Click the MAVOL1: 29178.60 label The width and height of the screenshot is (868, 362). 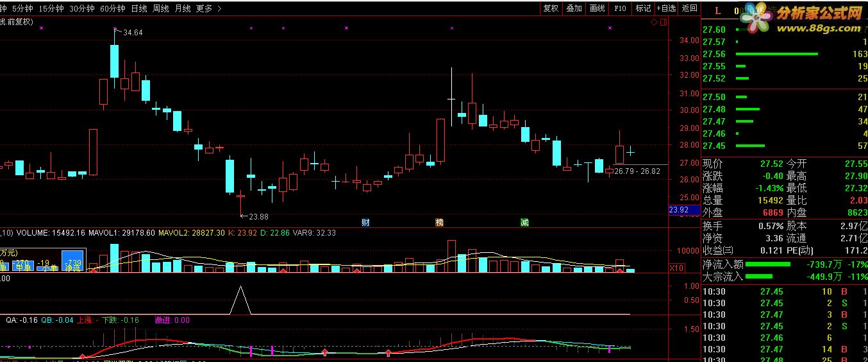click(x=122, y=233)
